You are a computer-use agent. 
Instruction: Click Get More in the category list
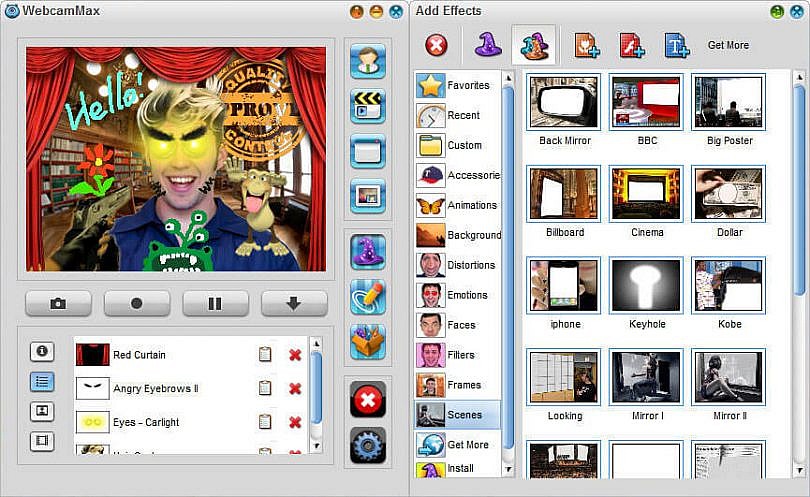tap(458, 445)
